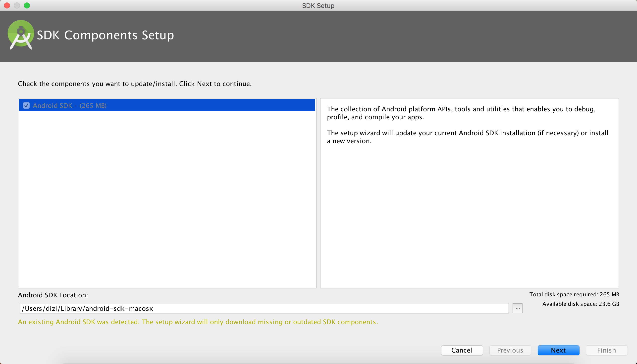Screen dimensions: 637x364
Task: Close the SDK Setup window
Action: pyautogui.click(x=7, y=5)
